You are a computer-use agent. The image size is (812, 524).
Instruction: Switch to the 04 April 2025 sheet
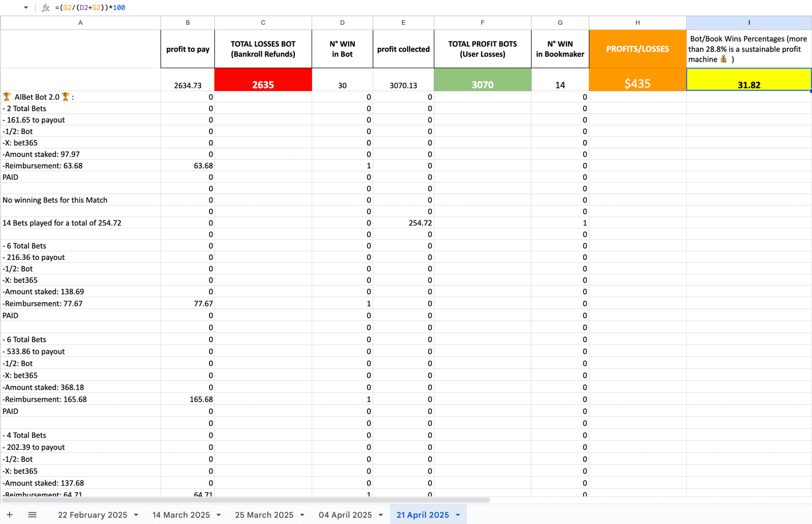coord(345,515)
